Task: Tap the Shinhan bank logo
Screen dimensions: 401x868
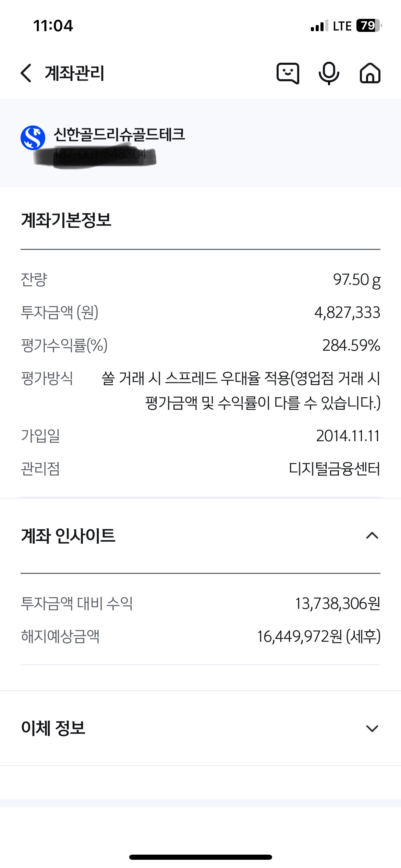Action: (33, 137)
